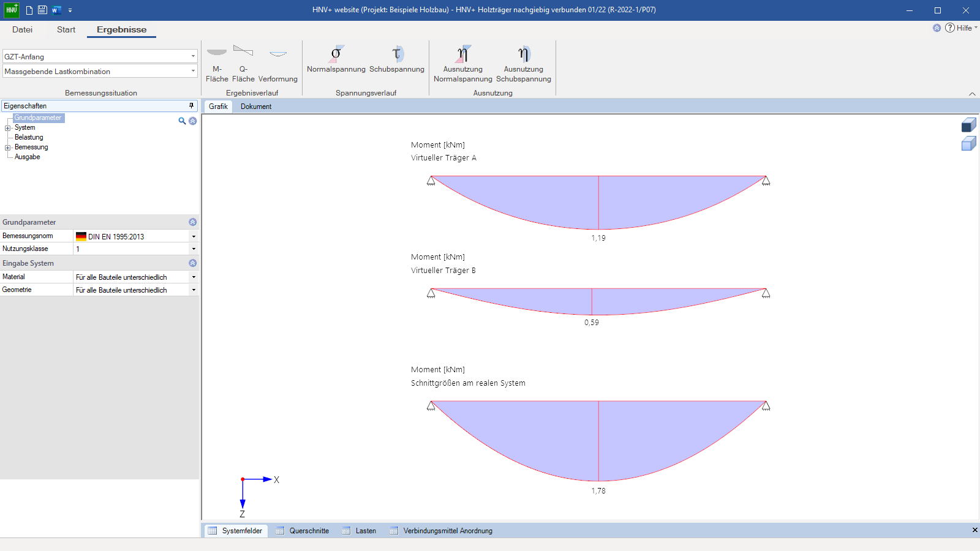Select the Ausgabe tree item
Viewport: 980px width, 551px height.
click(28, 157)
